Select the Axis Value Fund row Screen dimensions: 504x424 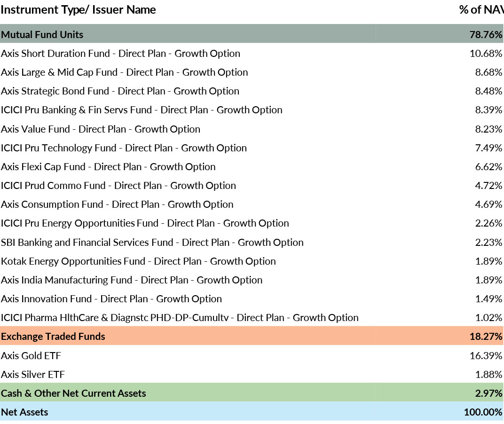101,129
